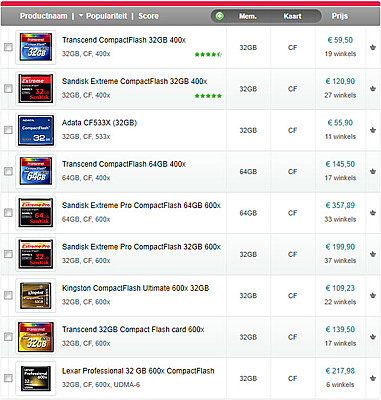Screen dimensions: 381x400
Task: Click the Kaart column header
Action: 292,16
